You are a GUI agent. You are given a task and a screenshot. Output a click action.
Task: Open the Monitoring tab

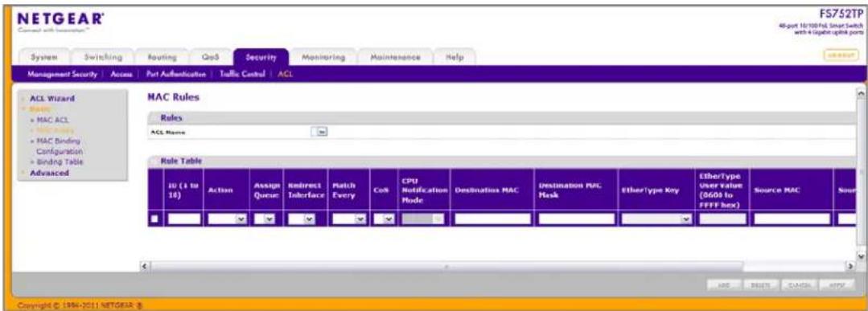click(x=323, y=58)
